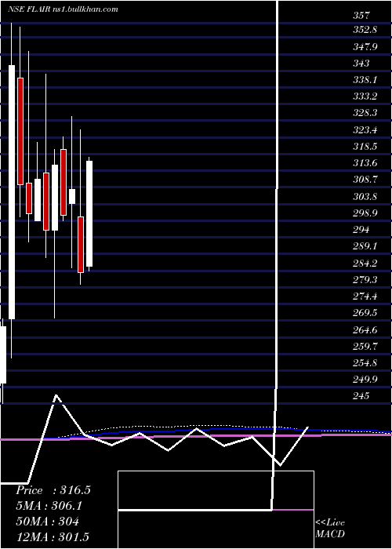Click the 284.2 price axis label
This screenshot has height=549, width=392.
[x=365, y=263]
